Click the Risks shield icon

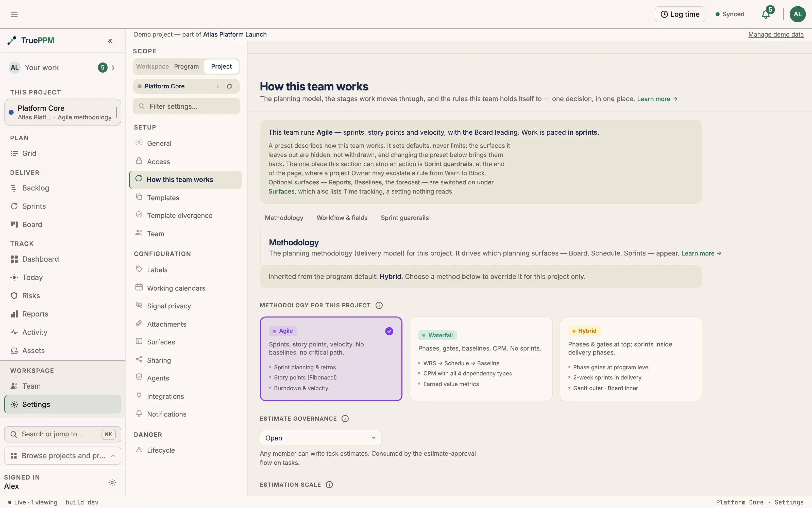(x=14, y=296)
